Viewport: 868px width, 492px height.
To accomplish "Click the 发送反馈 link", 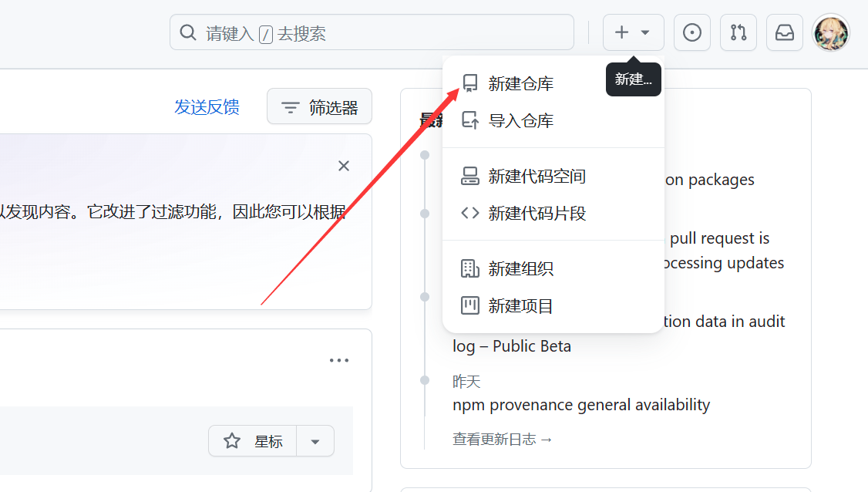I will pos(207,107).
